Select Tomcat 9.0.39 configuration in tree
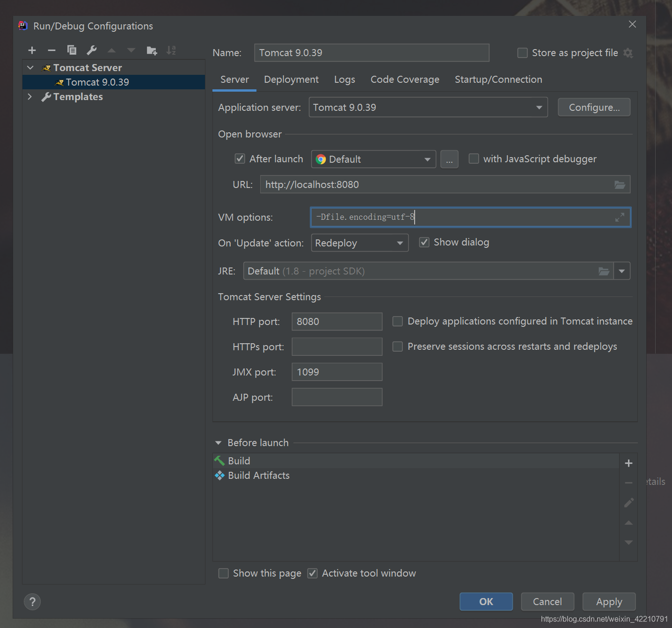The height and width of the screenshot is (628, 672). (x=114, y=82)
